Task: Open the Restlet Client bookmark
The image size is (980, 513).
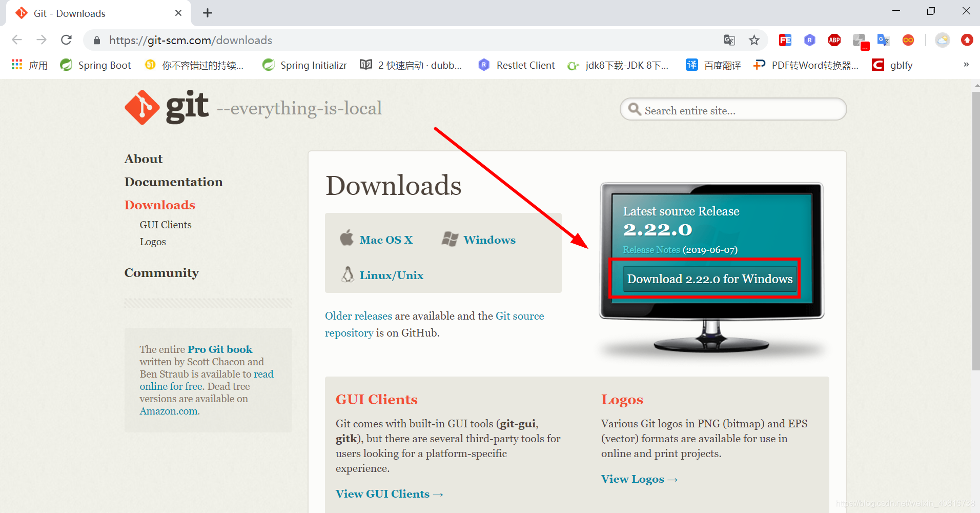Action: pyautogui.click(x=517, y=65)
